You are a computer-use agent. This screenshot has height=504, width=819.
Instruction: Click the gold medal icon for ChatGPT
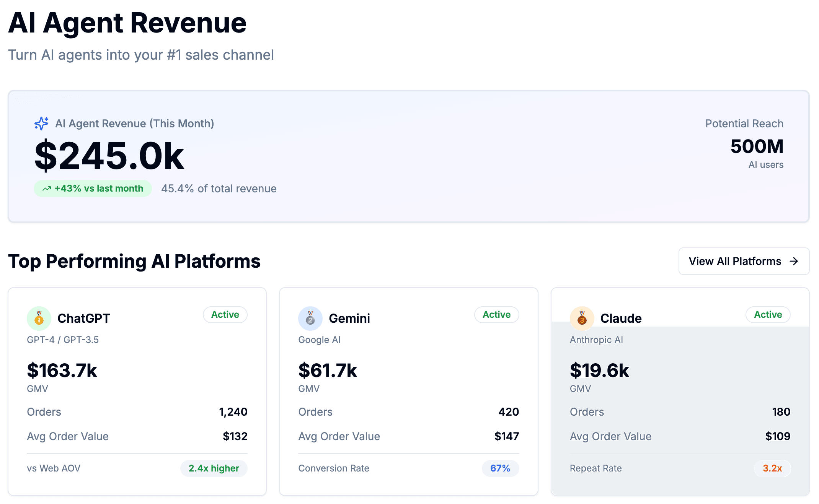39,318
